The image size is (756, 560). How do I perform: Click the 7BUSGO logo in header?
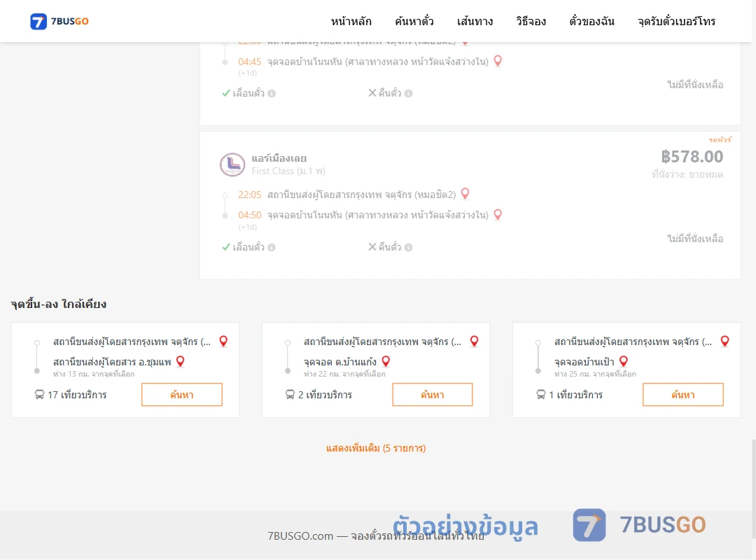pyautogui.click(x=59, y=21)
